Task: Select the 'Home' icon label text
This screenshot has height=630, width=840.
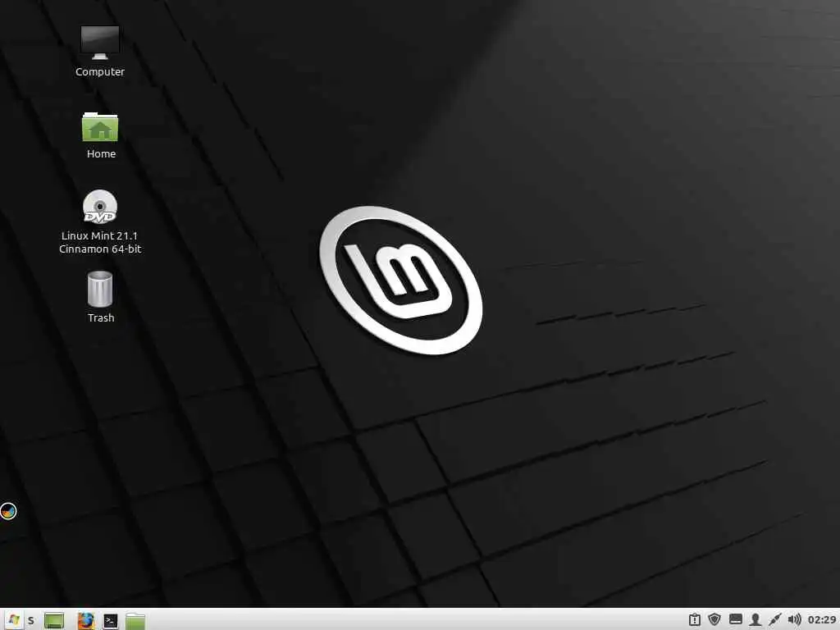Action: (x=101, y=153)
